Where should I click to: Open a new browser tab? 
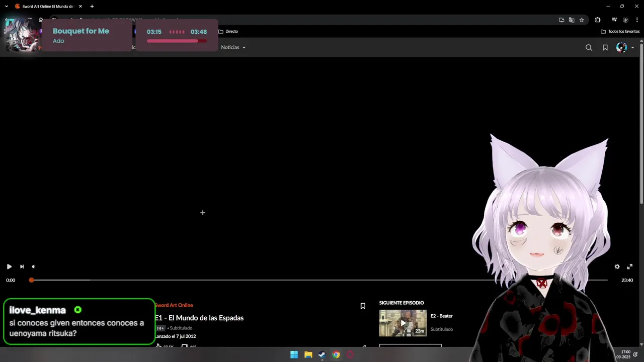coord(92,7)
